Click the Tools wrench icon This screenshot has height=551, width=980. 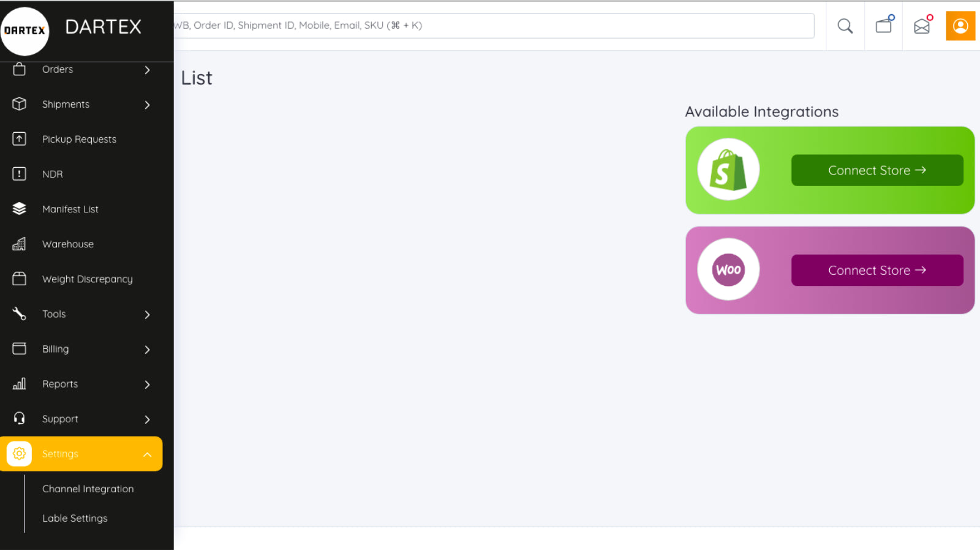[20, 314]
